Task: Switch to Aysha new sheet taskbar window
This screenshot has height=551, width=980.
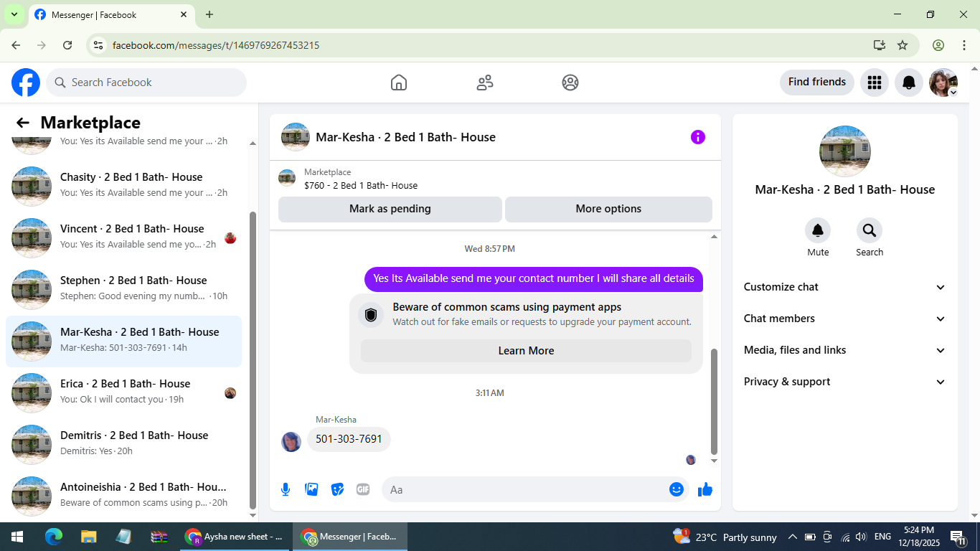Action: tap(234, 537)
